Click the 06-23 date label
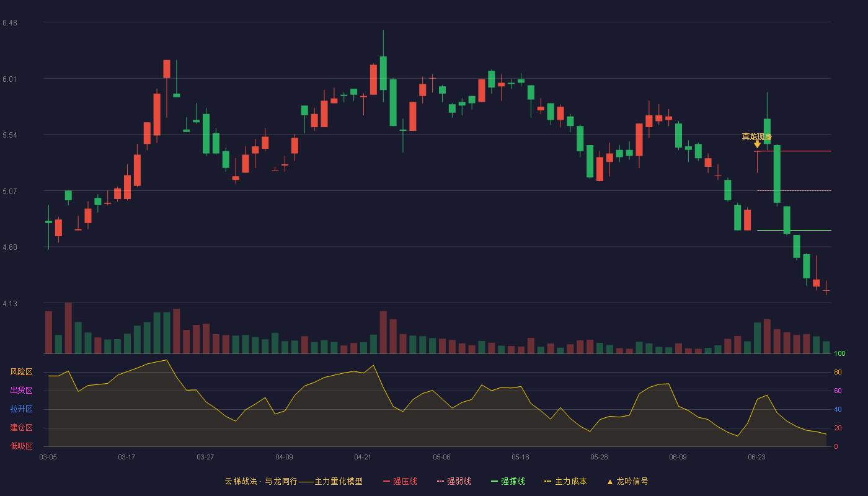 pyautogui.click(x=756, y=457)
